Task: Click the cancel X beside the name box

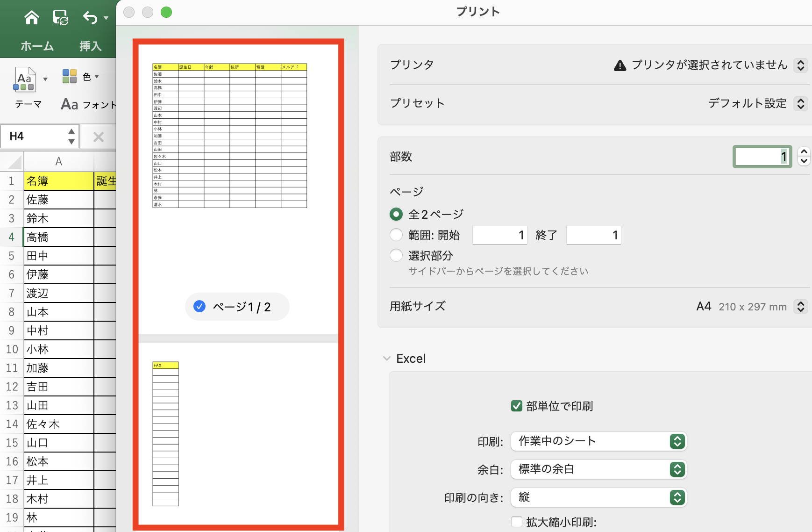Action: pyautogui.click(x=98, y=137)
